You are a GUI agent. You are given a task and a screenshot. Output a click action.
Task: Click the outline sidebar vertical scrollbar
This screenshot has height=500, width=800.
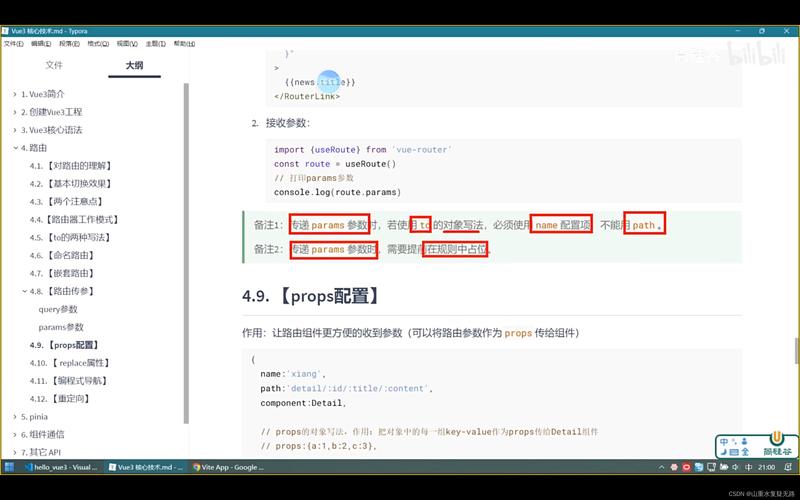pyautogui.click(x=186, y=253)
